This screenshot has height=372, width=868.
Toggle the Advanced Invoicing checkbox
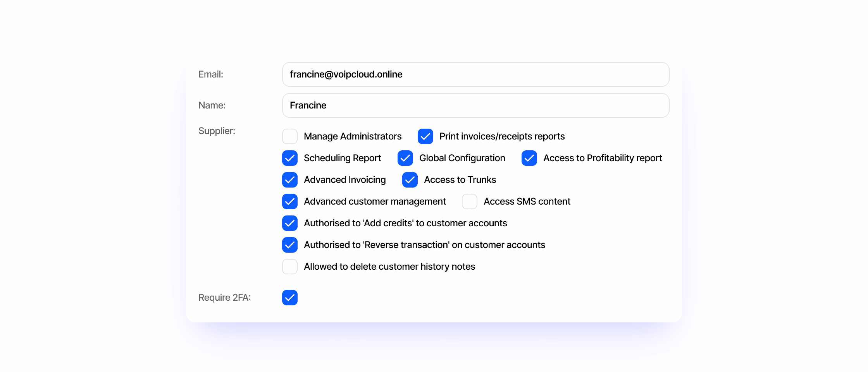click(290, 180)
